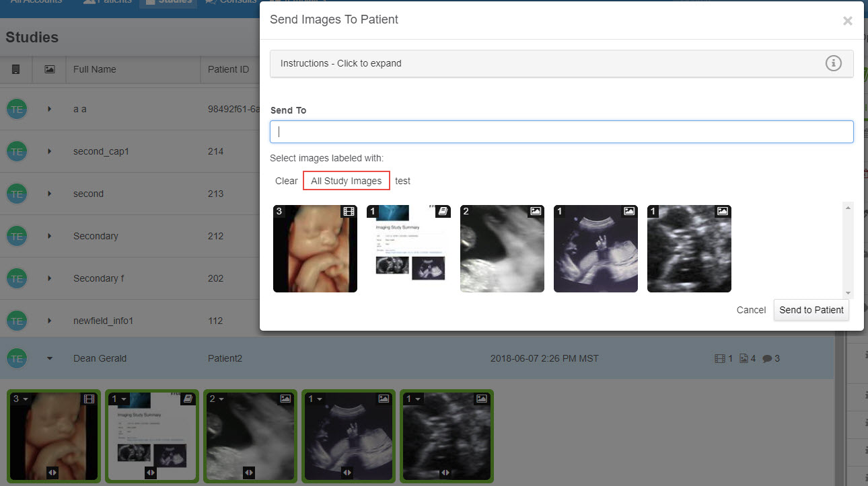Click the arrows icon on the green-bordered peace-sign ultrasound thumbnail
The width and height of the screenshot is (868, 486).
tap(347, 473)
